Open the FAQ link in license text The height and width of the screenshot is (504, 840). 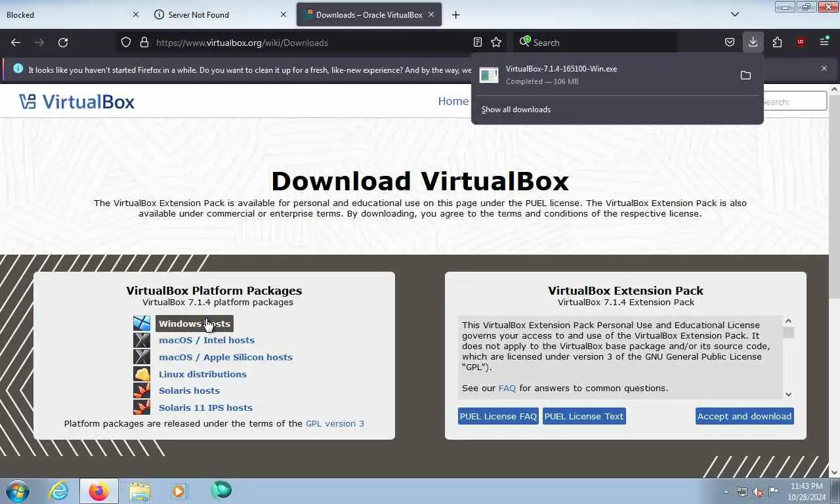pos(507,388)
